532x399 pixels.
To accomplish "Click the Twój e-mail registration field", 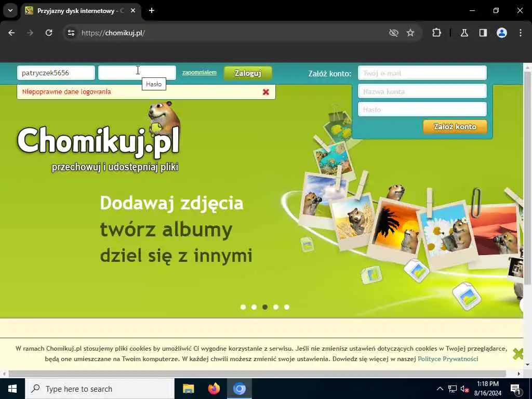I will point(422,73).
